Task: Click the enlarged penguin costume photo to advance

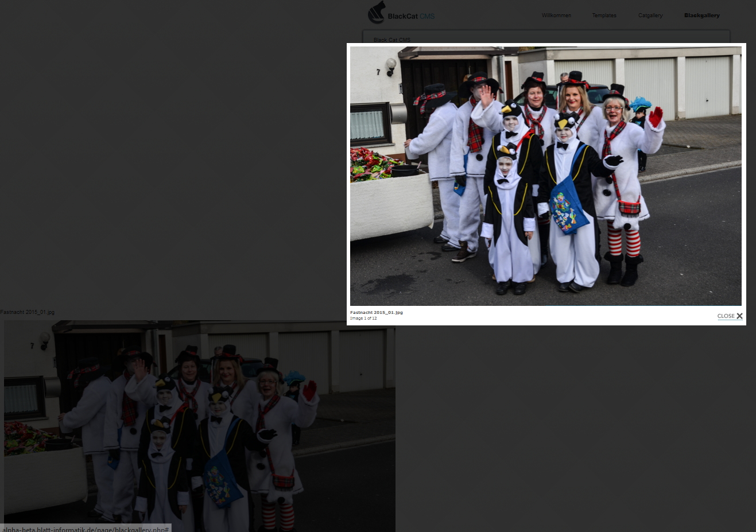Action: pyautogui.click(x=546, y=176)
